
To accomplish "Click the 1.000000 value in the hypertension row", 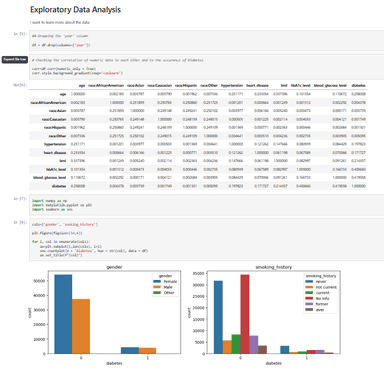I will point(236,144).
